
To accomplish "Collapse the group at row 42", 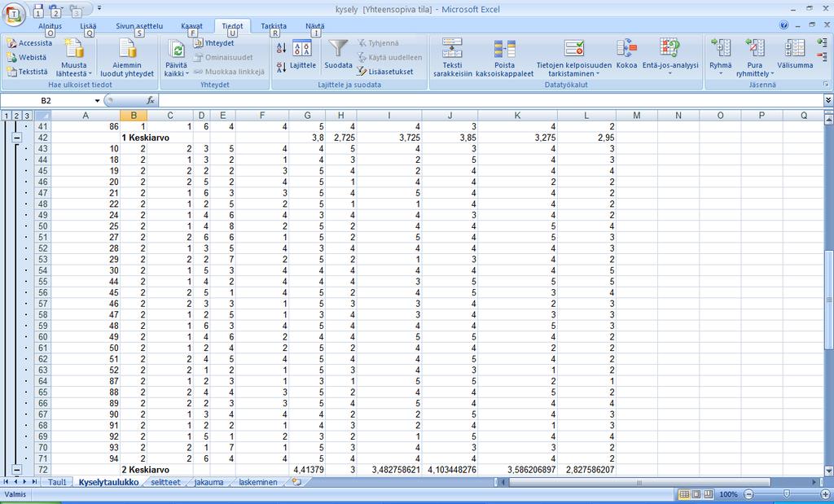I will click(x=17, y=138).
